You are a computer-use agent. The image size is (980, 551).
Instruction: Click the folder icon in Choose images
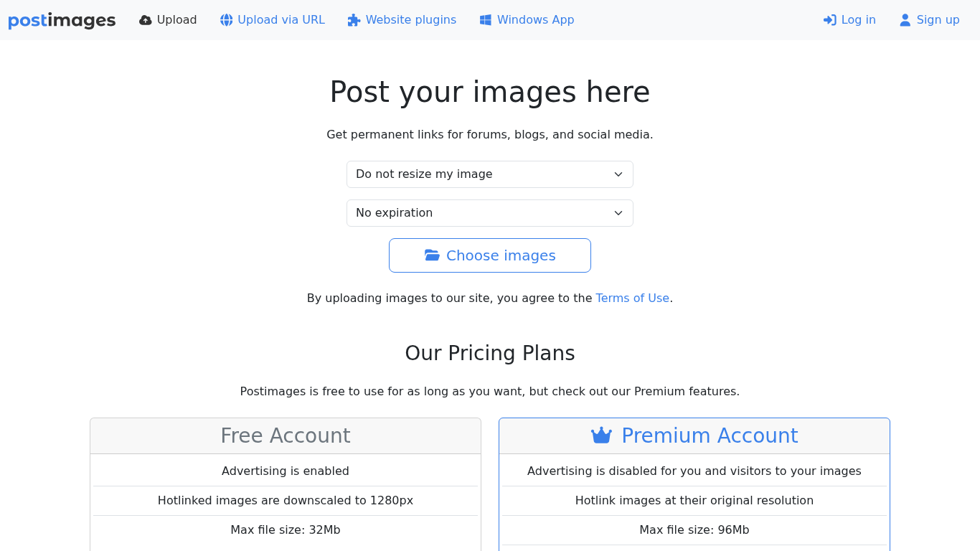pos(432,255)
